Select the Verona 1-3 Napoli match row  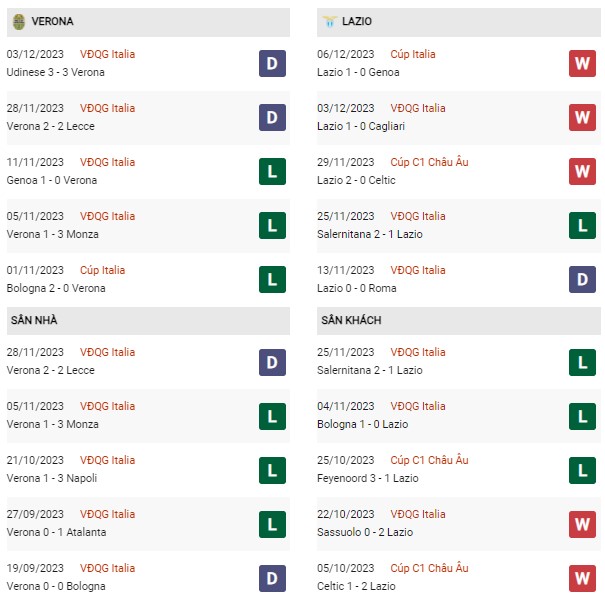point(148,470)
